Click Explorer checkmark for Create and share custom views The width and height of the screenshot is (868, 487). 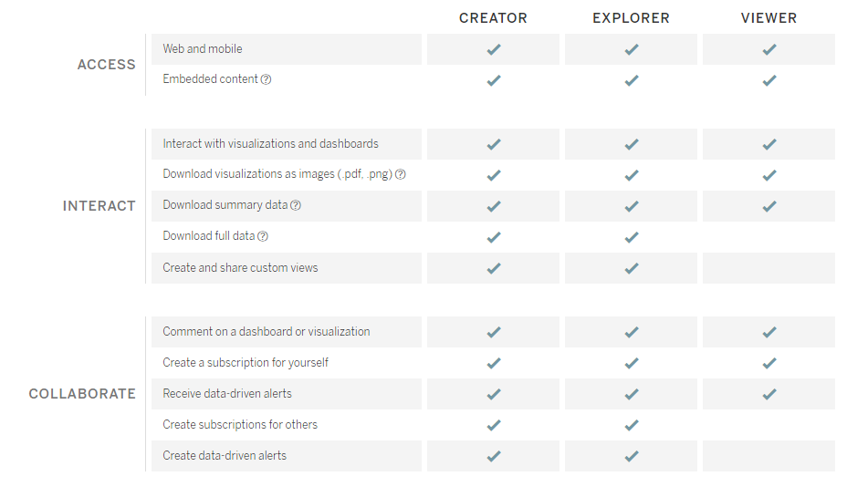[x=632, y=268]
